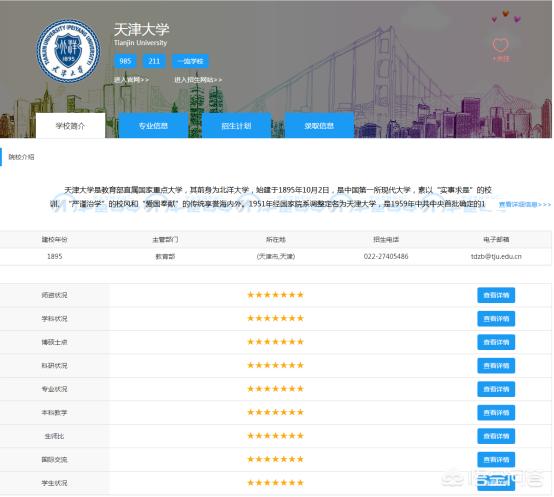Open the 进入招生网站>> link
Screen dimensions: 554x497
[x=198, y=80]
